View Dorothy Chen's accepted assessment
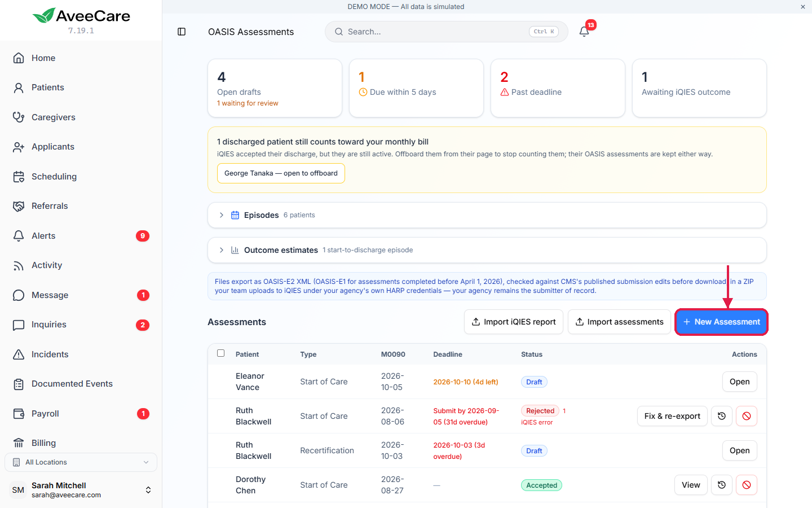This screenshot has height=508, width=812. [691, 485]
